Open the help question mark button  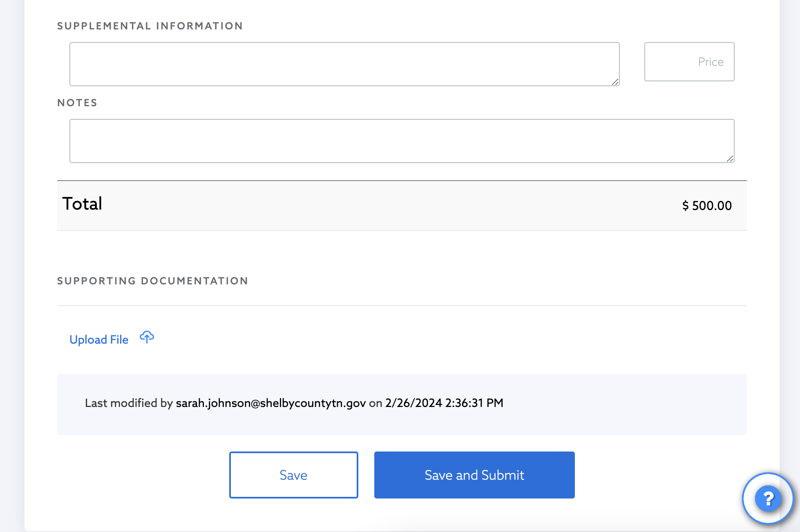[768, 498]
